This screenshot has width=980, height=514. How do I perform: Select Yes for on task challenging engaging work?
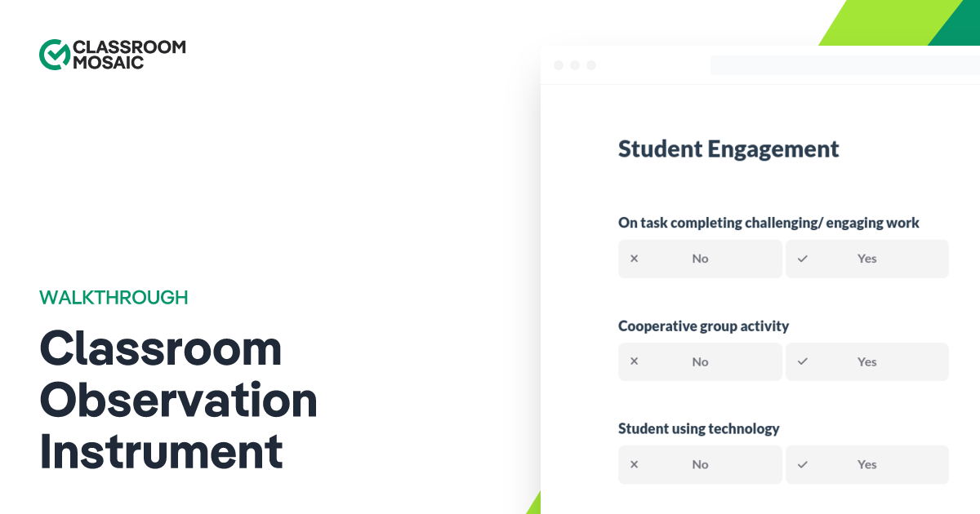866,258
